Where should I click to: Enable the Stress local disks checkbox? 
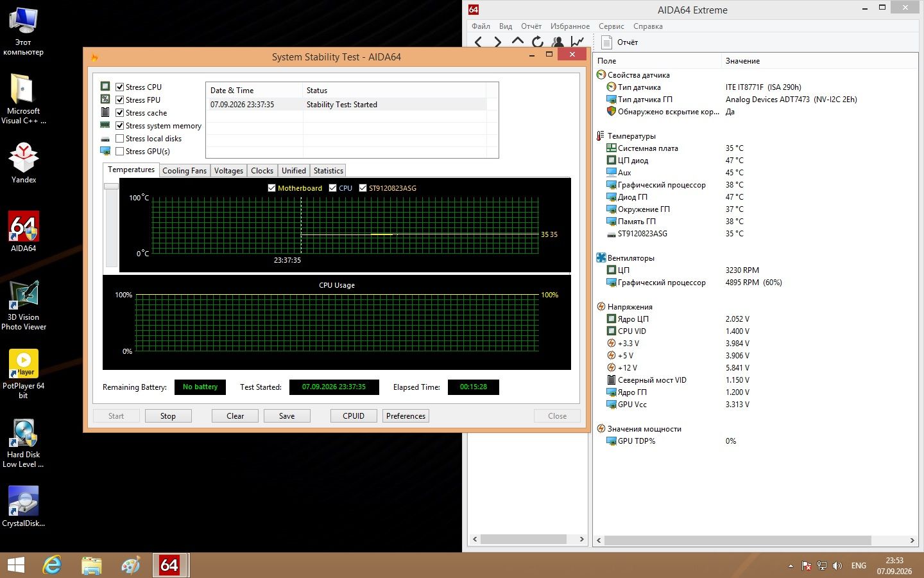pyautogui.click(x=119, y=138)
